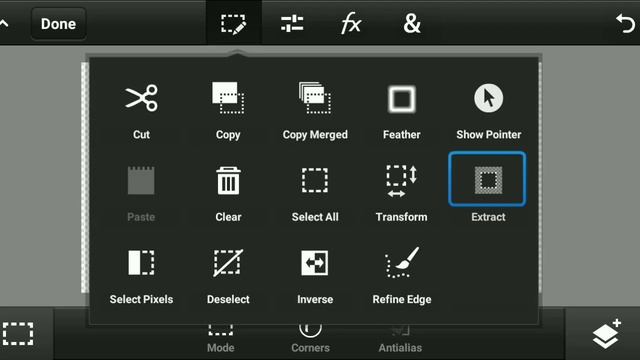Image resolution: width=640 pixels, height=360 pixels.
Task: Open Refine Edge brush option
Action: coord(402,276)
